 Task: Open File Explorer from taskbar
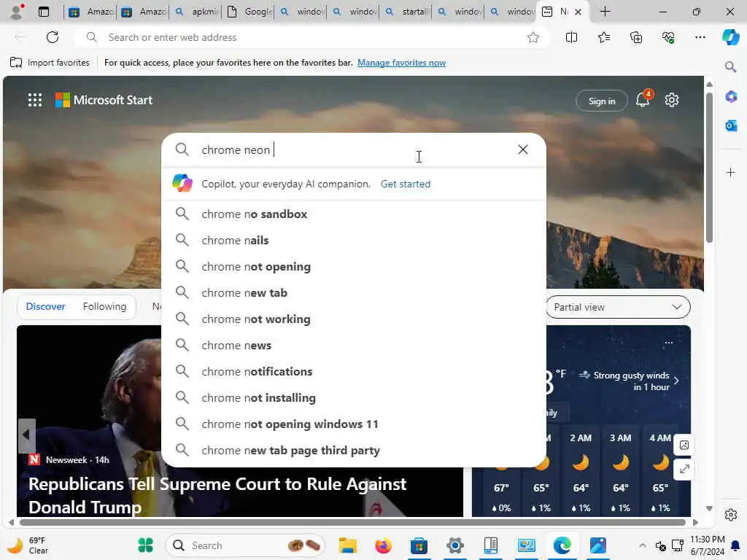tap(348, 545)
